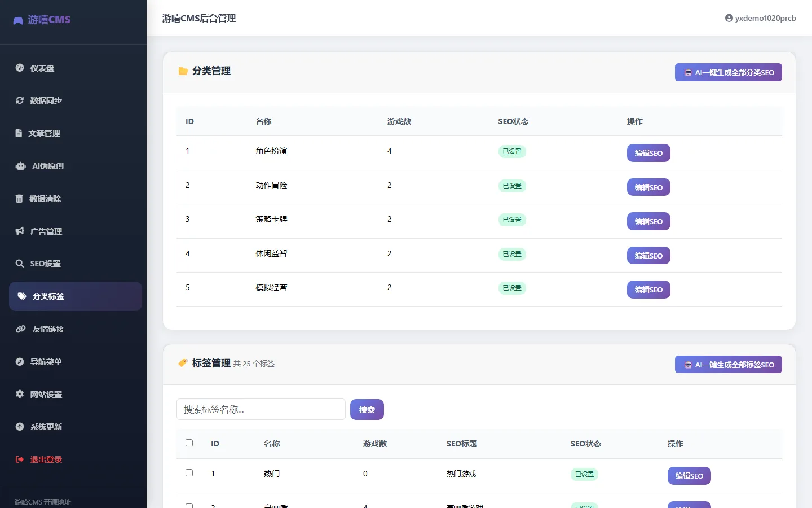Edit SEO for category 休闲益智
The image size is (812, 508).
coord(648,256)
